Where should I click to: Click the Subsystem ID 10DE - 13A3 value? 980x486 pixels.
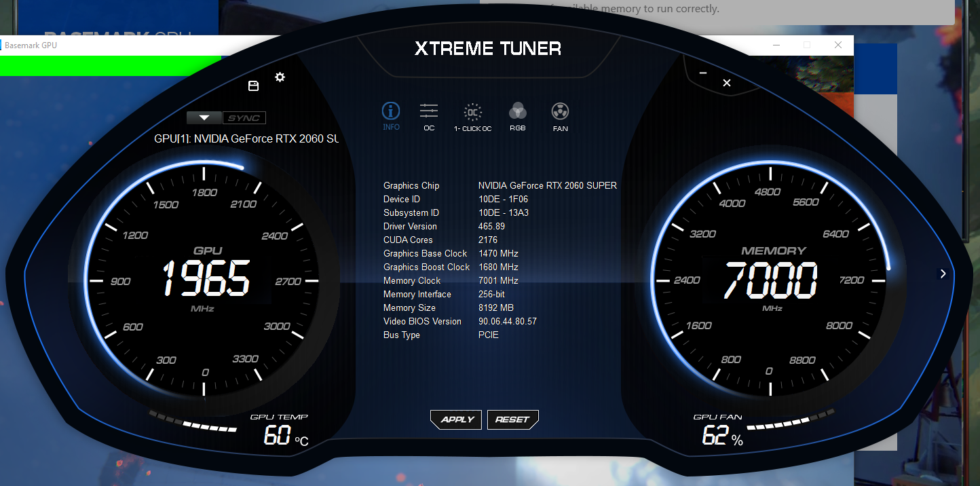coord(504,212)
